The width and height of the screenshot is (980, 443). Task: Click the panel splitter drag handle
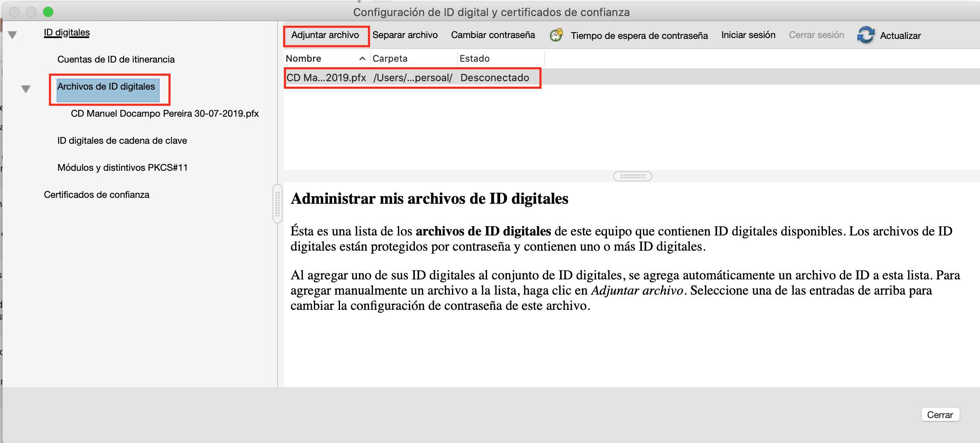(632, 176)
